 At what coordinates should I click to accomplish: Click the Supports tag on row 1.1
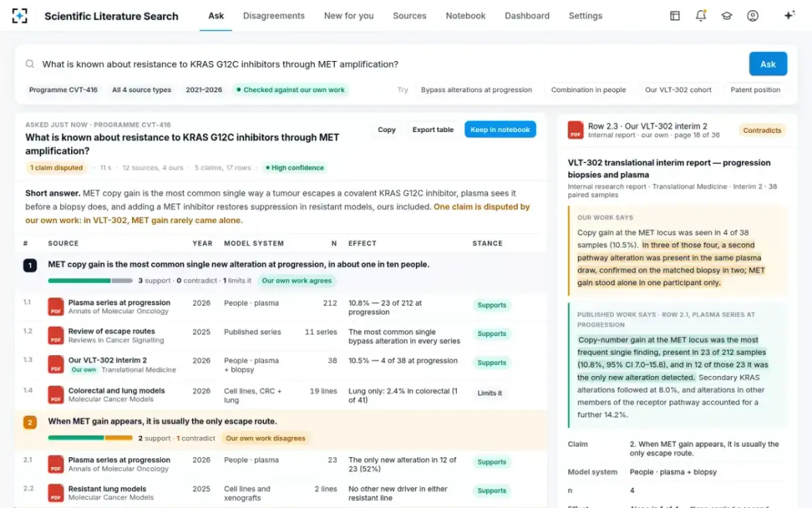coord(491,305)
